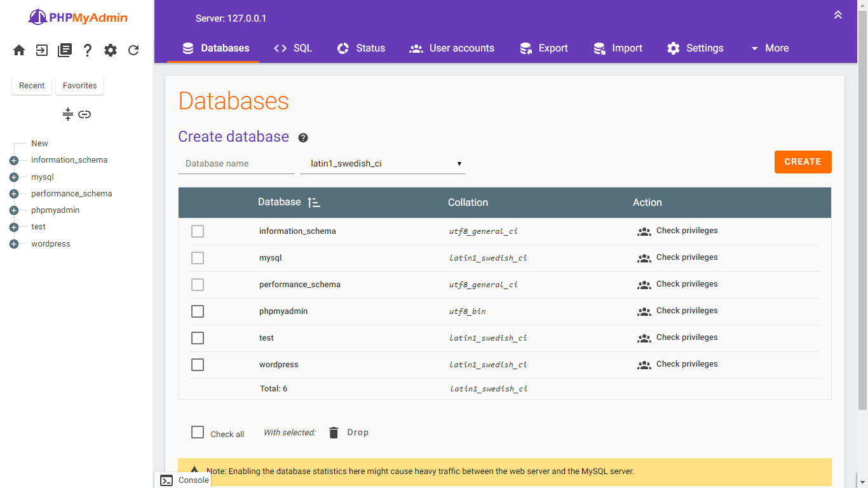Click the Drop trash icon
Screen dimensions: 868x488
pyautogui.click(x=334, y=433)
